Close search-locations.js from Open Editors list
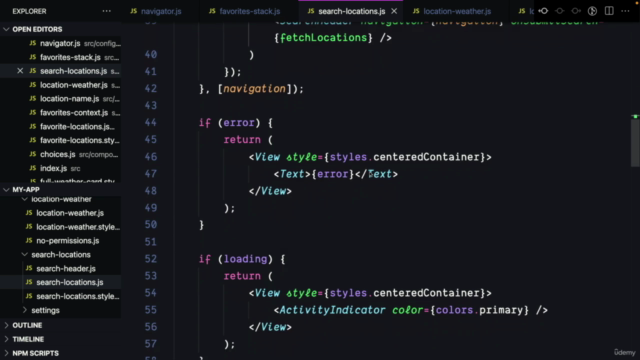640x360 pixels. point(20,71)
